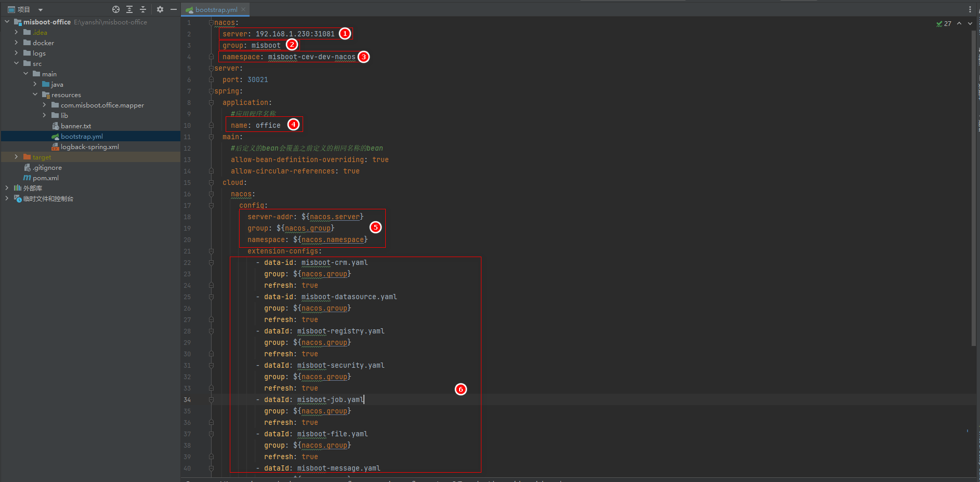
Task: Click the ${nacos.namespace} reference on line 20
Action: [330, 240]
